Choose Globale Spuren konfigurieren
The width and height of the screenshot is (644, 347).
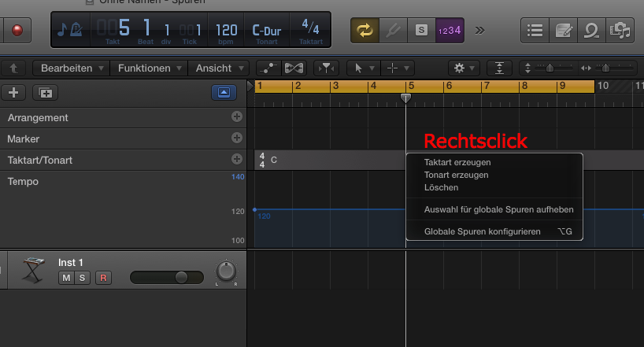click(x=494, y=231)
